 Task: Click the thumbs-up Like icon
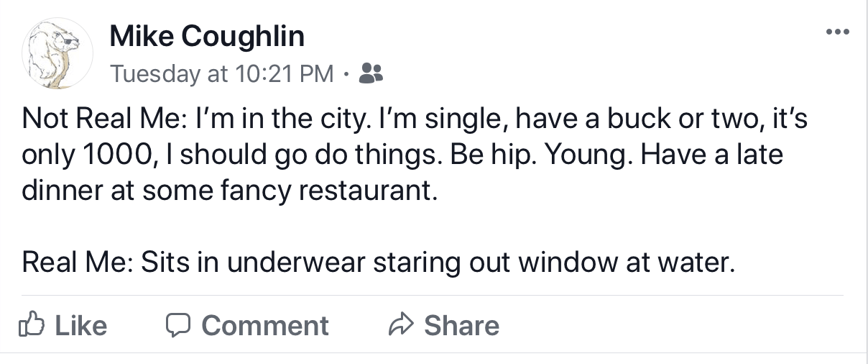click(x=33, y=325)
